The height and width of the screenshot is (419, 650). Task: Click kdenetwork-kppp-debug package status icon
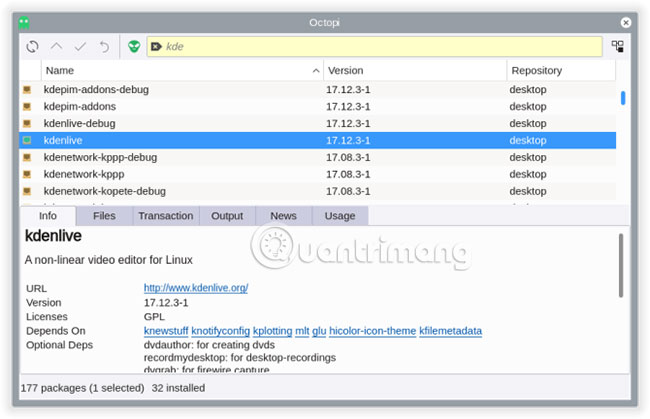point(27,157)
